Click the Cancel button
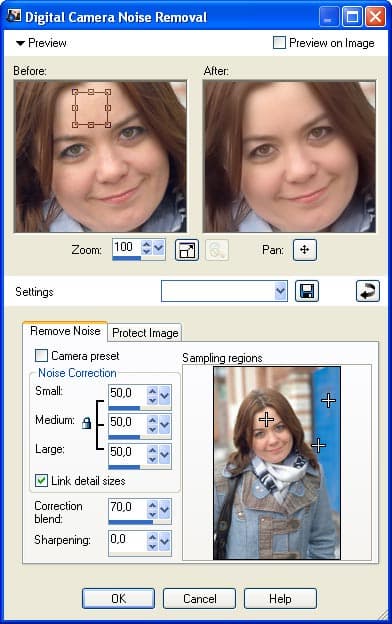392x624 pixels. click(x=199, y=599)
